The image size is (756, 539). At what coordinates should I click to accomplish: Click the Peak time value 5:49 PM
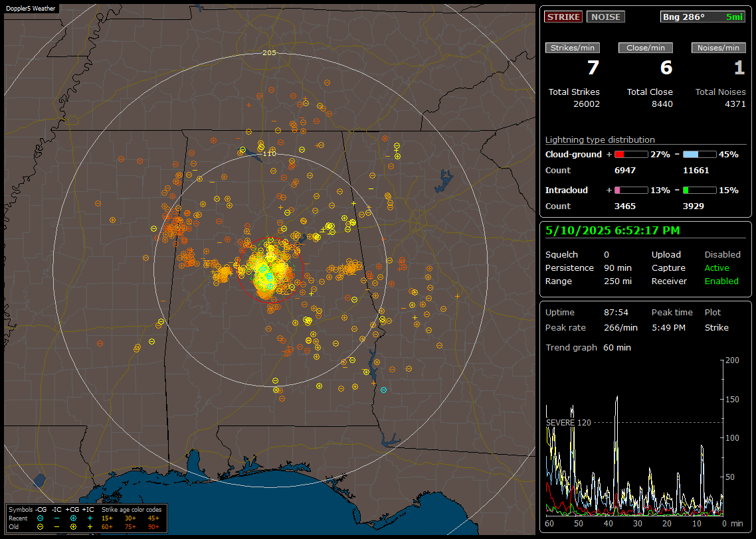coord(668,327)
